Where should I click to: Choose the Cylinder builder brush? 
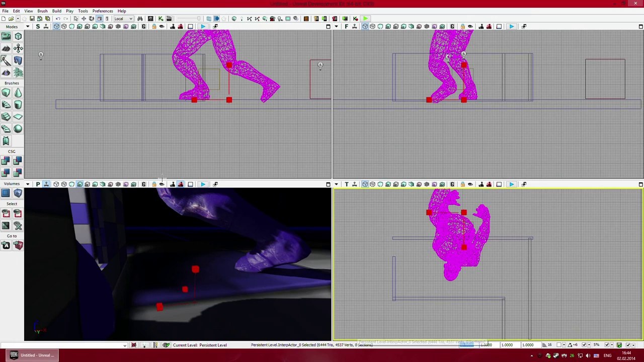click(x=18, y=105)
